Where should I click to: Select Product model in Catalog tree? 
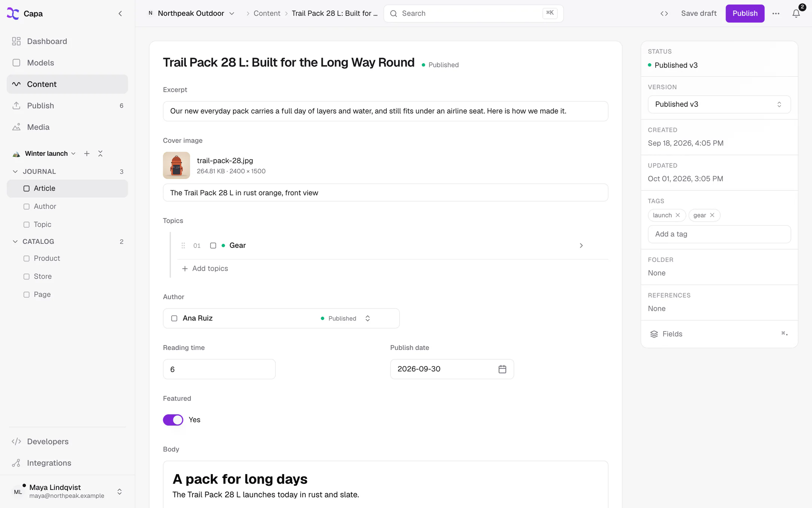click(x=67, y=259)
